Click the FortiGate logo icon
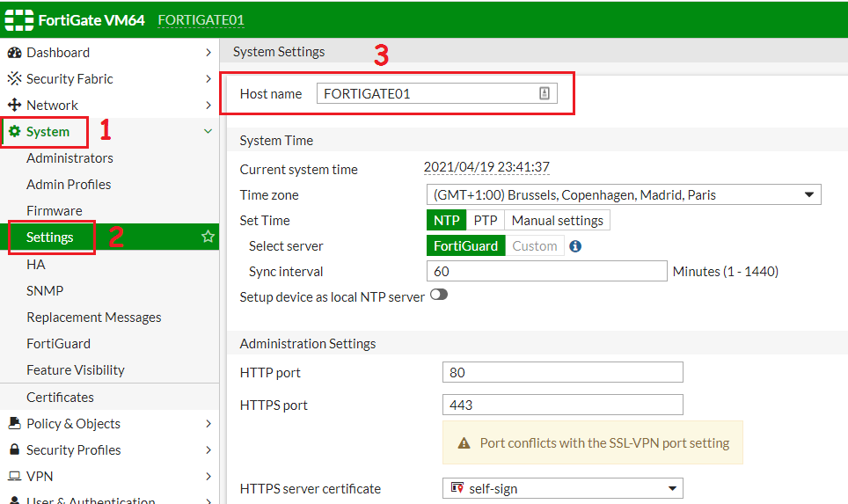Screen dimensions: 848x504 click(19, 19)
